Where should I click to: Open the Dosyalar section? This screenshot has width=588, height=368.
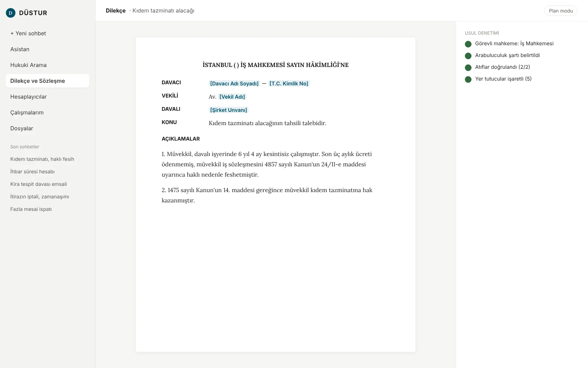pos(47,128)
